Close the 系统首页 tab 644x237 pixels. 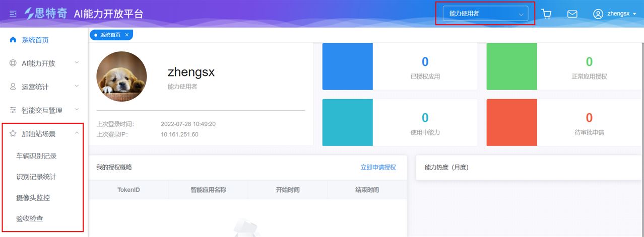coord(127,35)
